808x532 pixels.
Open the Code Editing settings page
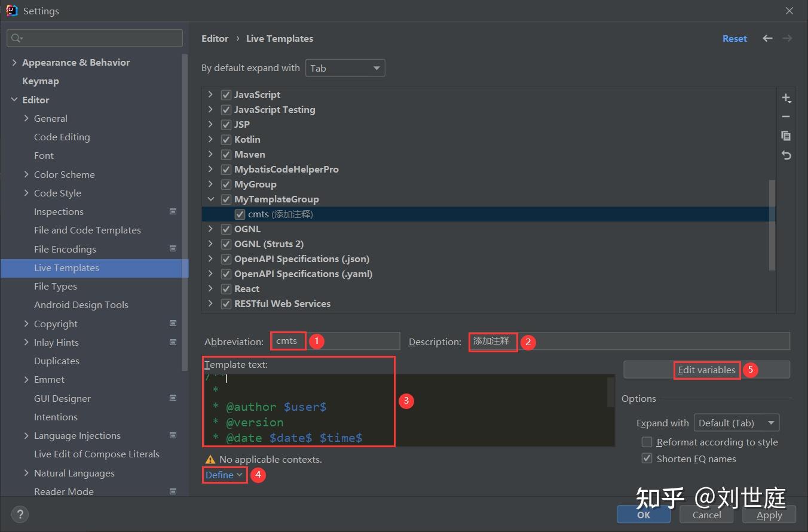(x=62, y=137)
